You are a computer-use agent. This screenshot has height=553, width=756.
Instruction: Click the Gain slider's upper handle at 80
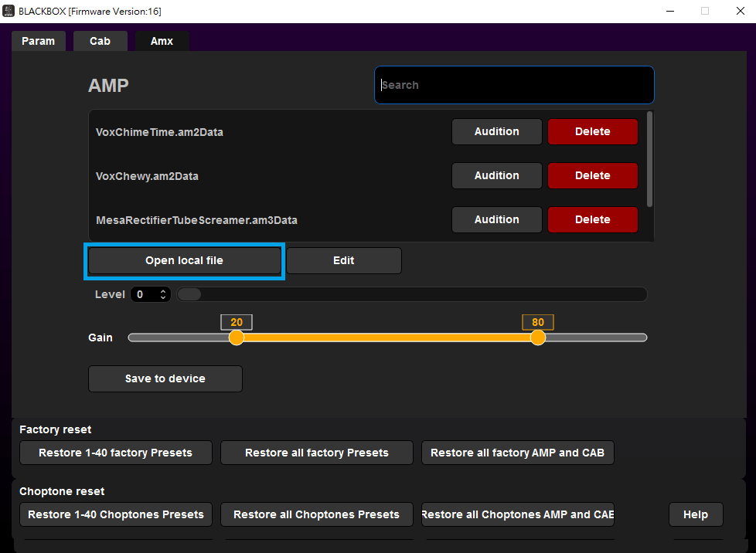[x=538, y=338]
